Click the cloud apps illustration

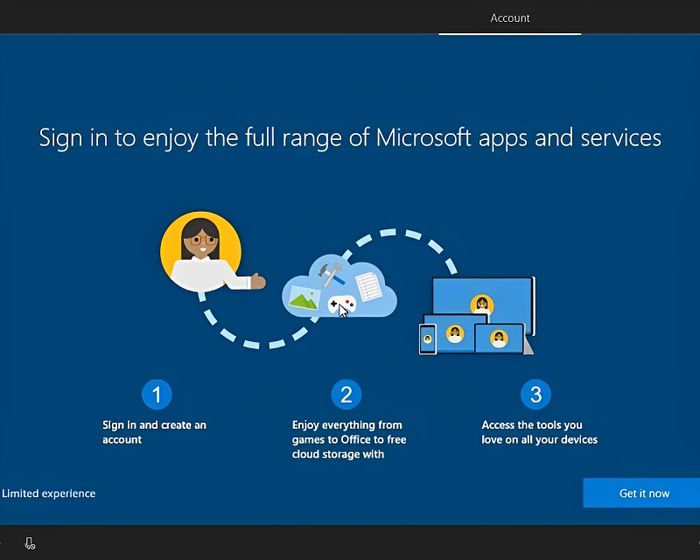coord(339,288)
